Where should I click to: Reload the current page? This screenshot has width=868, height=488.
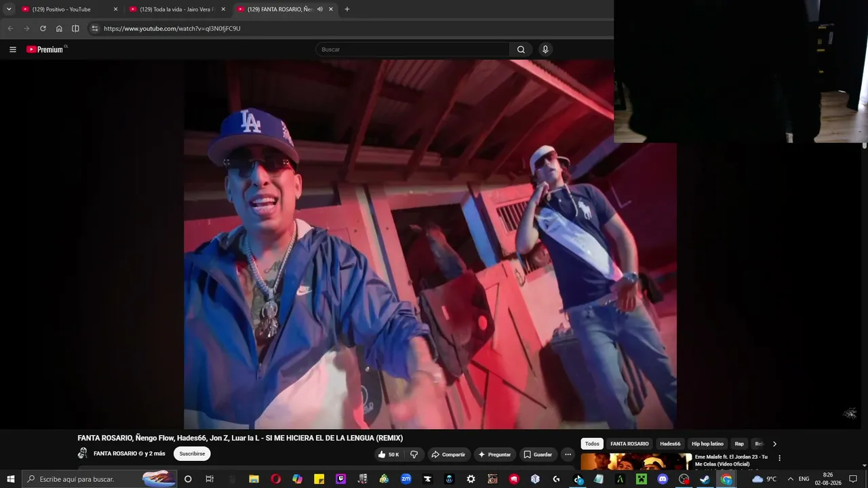coord(43,28)
